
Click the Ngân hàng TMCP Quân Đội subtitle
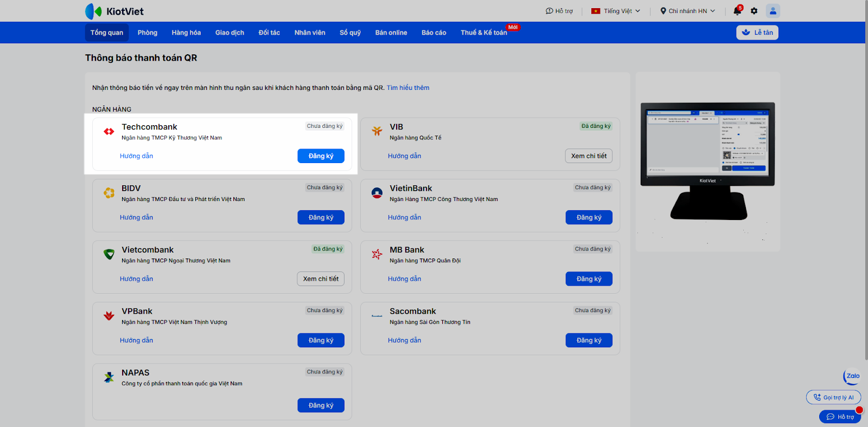click(425, 261)
